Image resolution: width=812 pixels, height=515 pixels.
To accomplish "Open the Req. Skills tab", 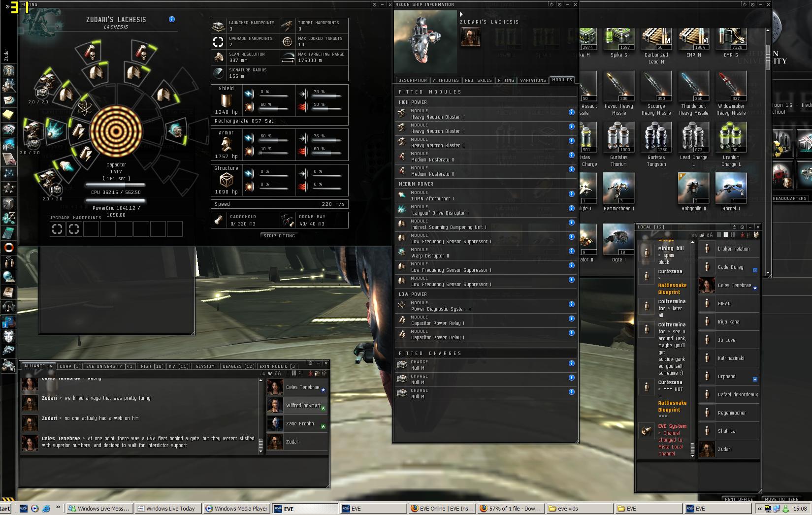I will (x=478, y=80).
